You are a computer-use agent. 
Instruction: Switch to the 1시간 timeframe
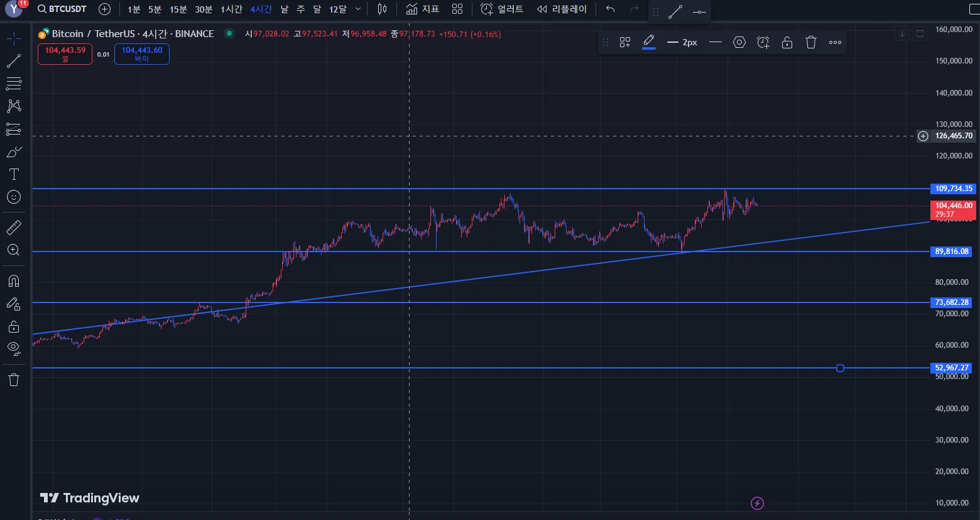(231, 9)
